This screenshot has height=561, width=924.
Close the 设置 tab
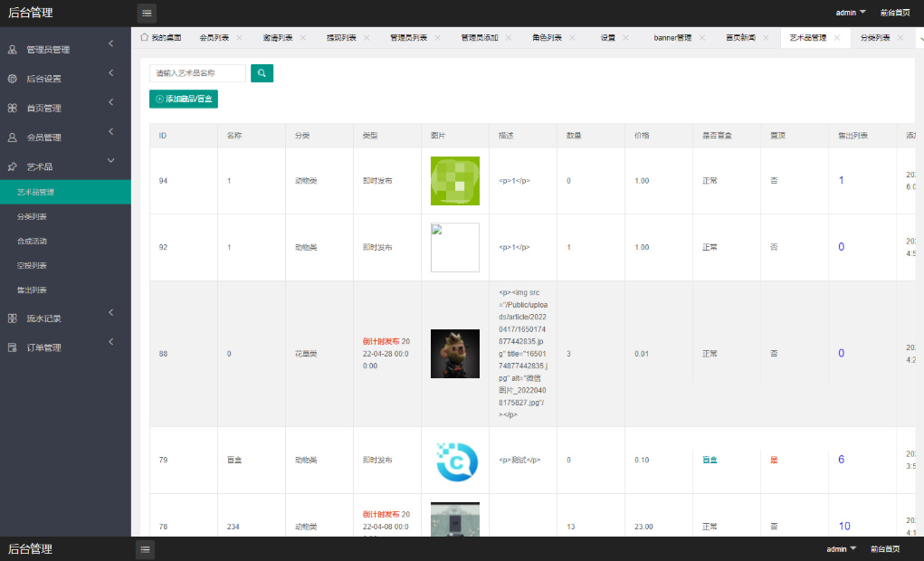pyautogui.click(x=626, y=38)
